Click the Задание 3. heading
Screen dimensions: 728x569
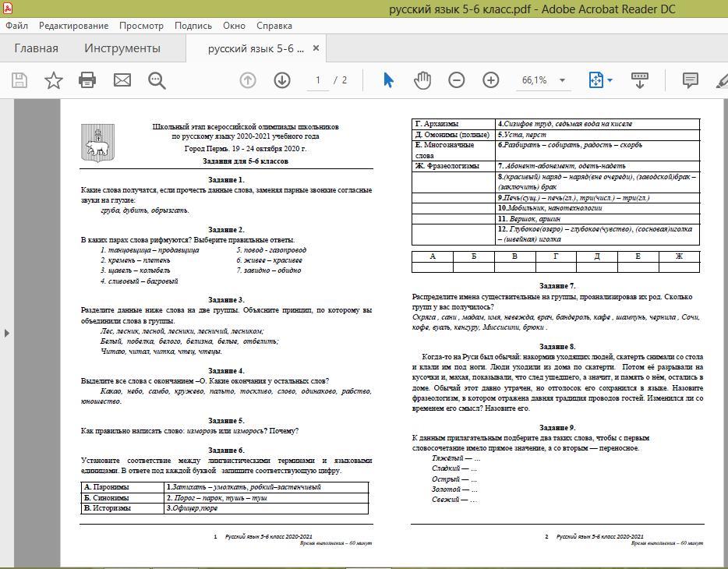[226, 300]
